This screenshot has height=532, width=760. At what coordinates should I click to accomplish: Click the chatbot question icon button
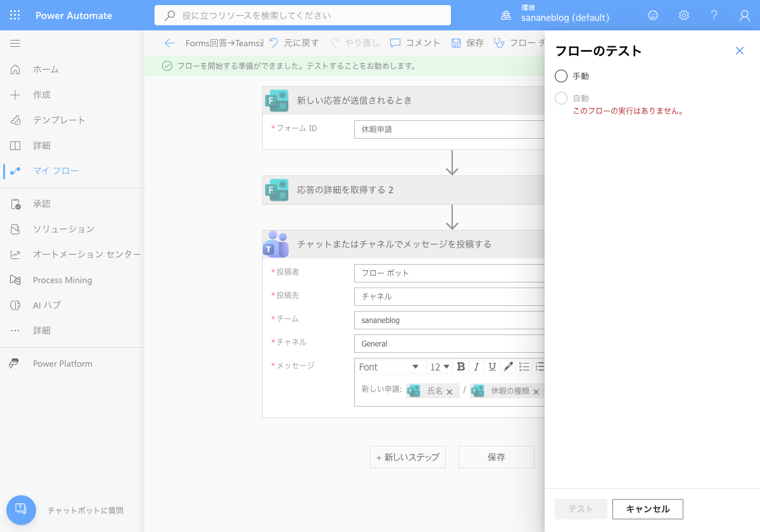[x=21, y=510]
